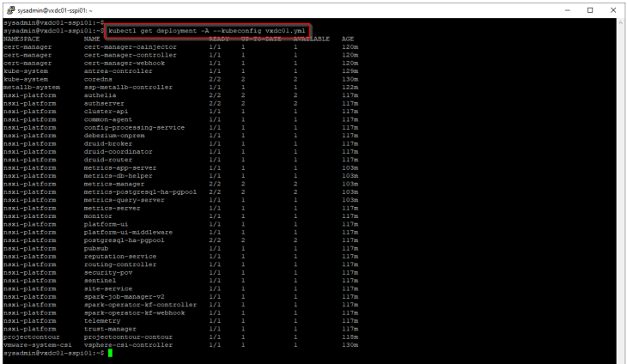Click the ssp-metallb-controller deployment name
The width and height of the screenshot is (627, 364).
(125, 87)
